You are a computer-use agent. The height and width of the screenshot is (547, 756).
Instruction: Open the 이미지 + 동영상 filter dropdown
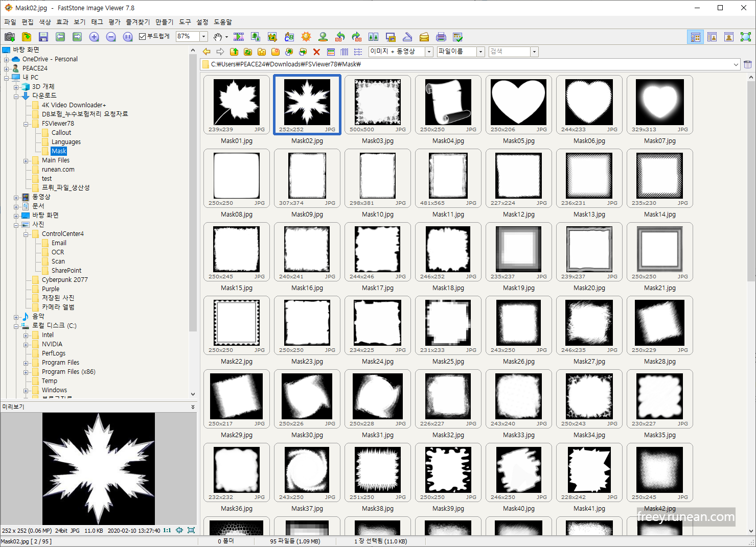429,52
